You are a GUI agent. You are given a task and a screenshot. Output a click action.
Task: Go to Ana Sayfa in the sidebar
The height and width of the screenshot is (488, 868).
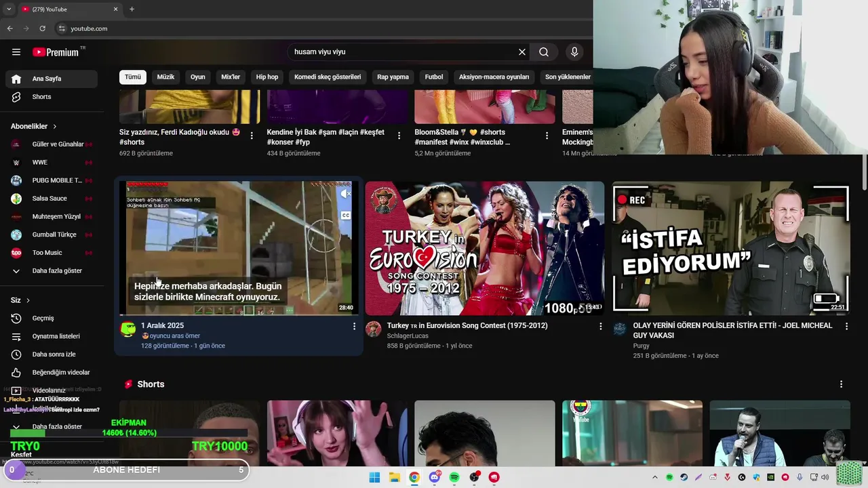pos(52,79)
